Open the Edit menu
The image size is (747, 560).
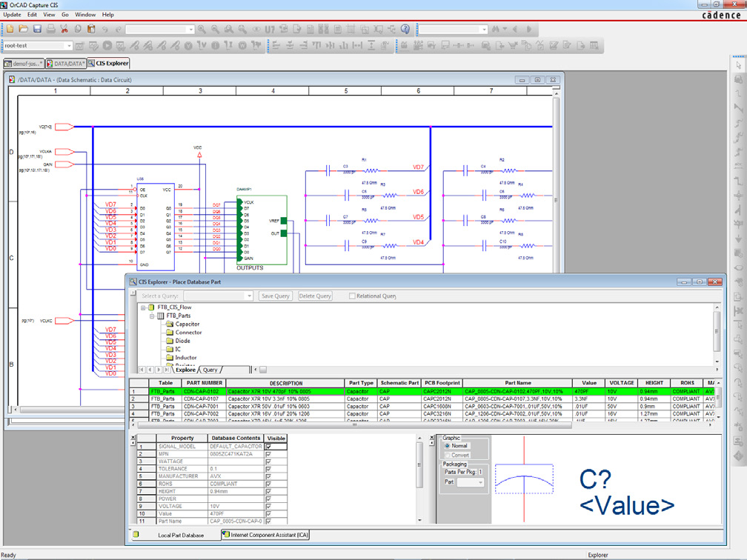pyautogui.click(x=32, y=15)
